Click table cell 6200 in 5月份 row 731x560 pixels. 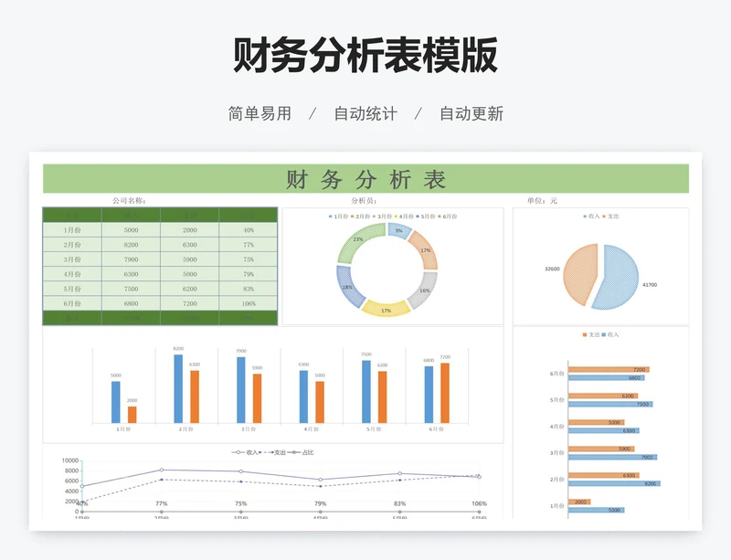point(190,289)
